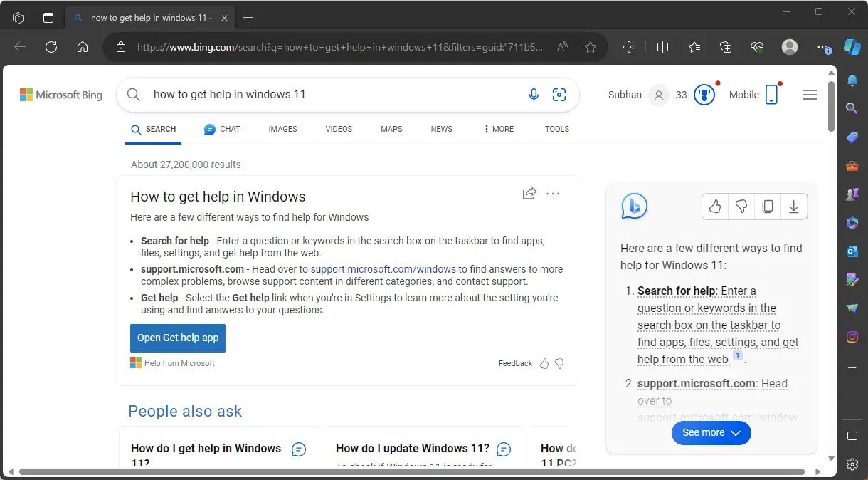Open support.microsoft.com/windows link
The width and height of the screenshot is (868, 480).
(383, 269)
